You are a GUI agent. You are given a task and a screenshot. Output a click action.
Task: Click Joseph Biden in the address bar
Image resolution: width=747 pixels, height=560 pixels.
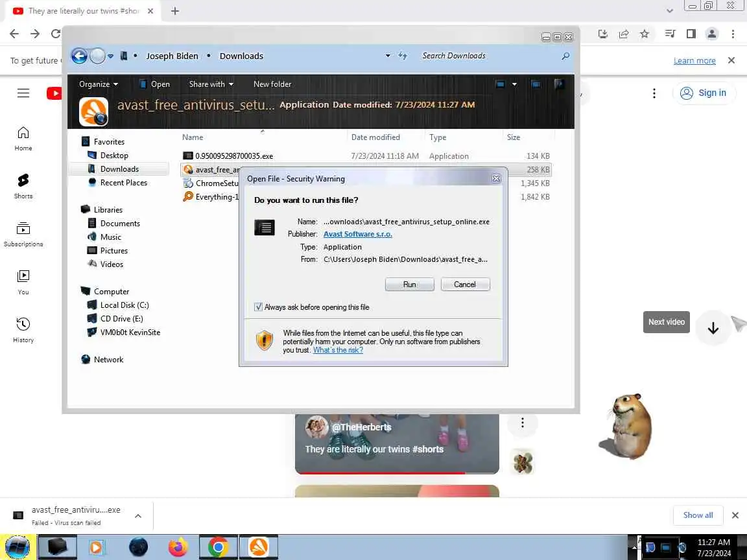pos(172,56)
